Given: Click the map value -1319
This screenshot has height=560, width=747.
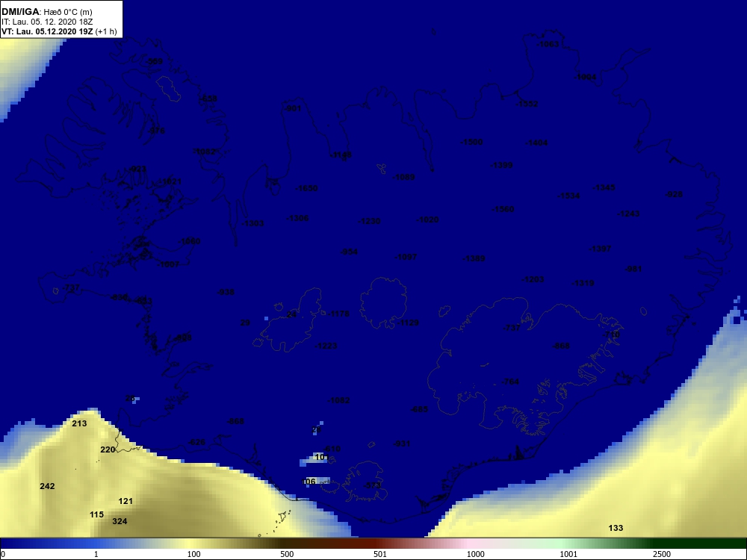Looking at the screenshot, I should coord(583,283).
